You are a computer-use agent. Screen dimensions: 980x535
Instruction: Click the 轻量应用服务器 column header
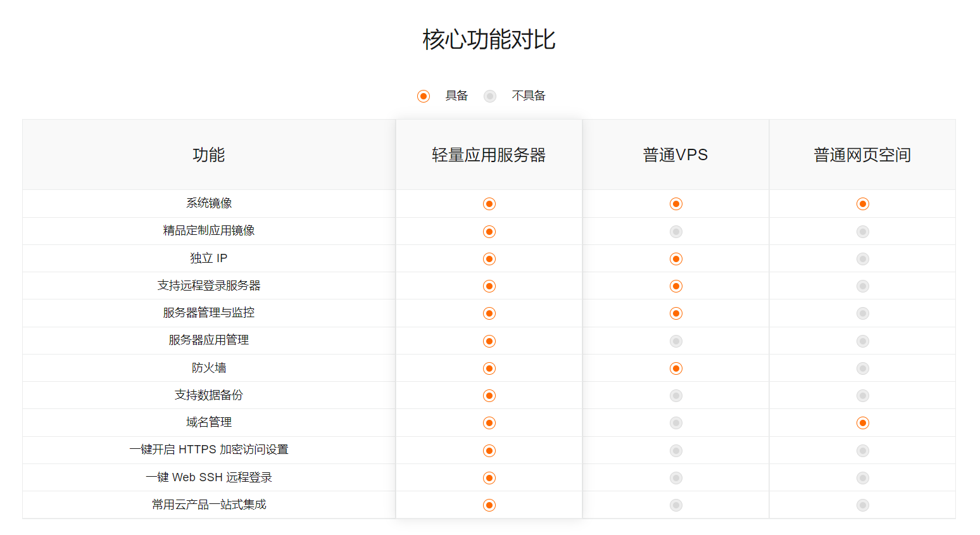pos(489,155)
